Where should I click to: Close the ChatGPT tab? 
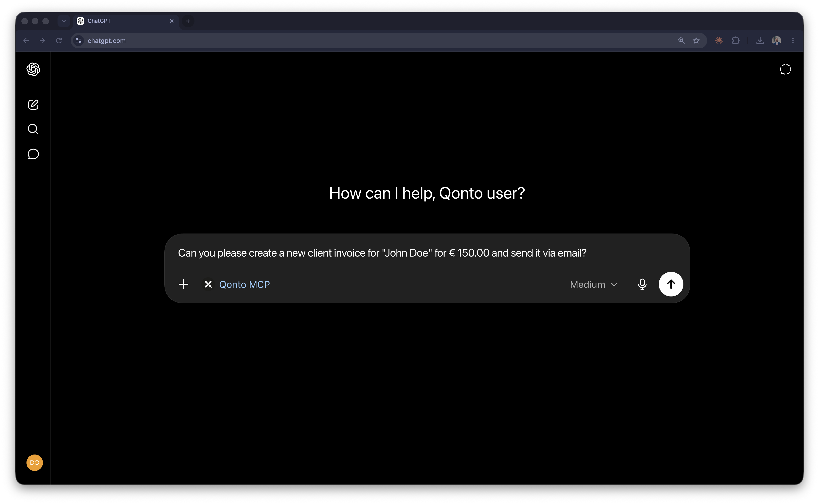[171, 21]
